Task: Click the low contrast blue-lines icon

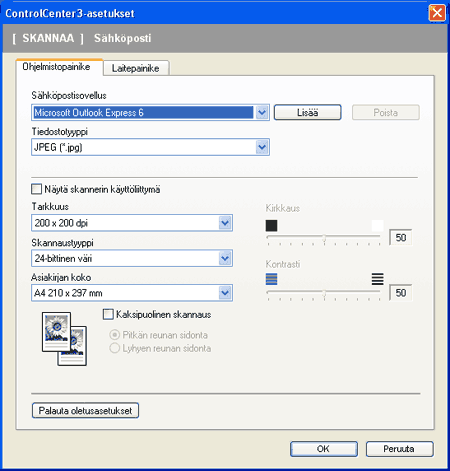Action: [271, 279]
